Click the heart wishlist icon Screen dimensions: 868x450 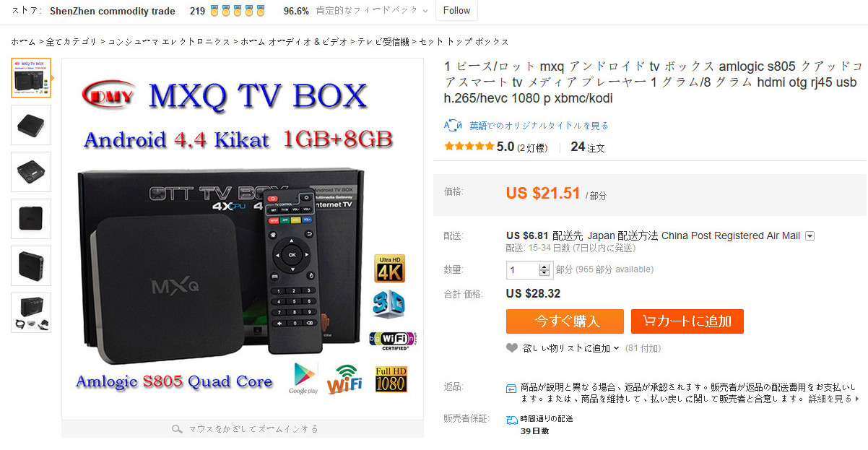coord(512,348)
